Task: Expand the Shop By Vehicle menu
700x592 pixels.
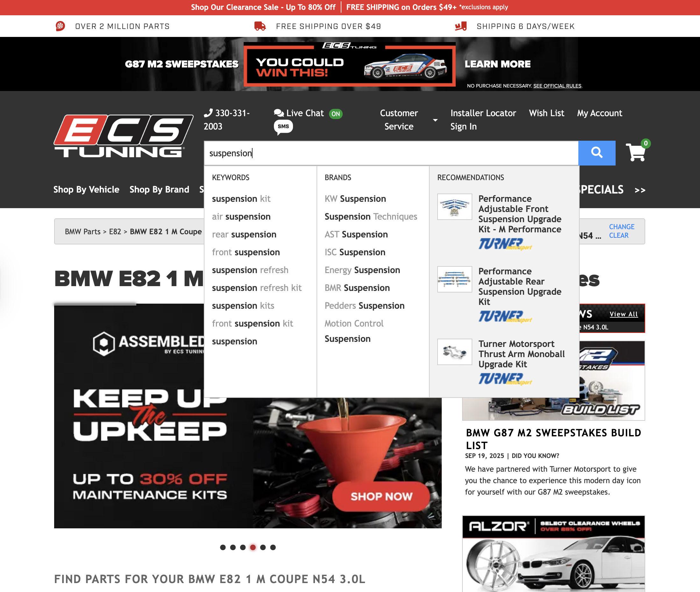Action: pos(86,190)
